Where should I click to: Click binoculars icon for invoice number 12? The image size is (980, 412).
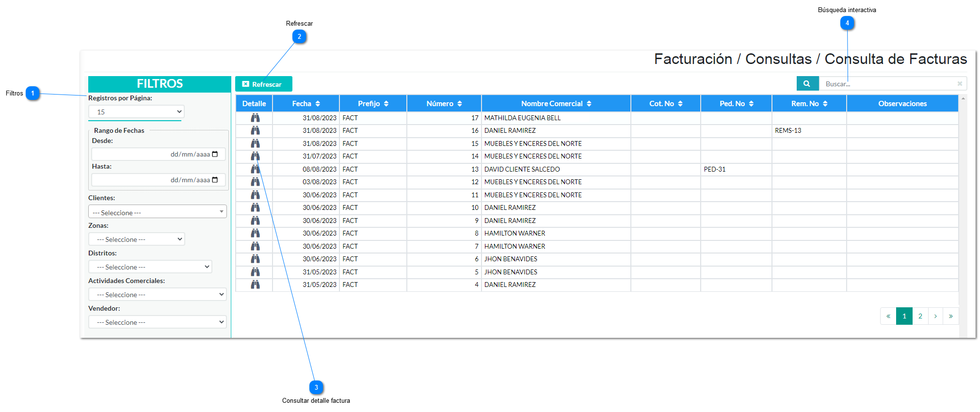click(x=255, y=182)
